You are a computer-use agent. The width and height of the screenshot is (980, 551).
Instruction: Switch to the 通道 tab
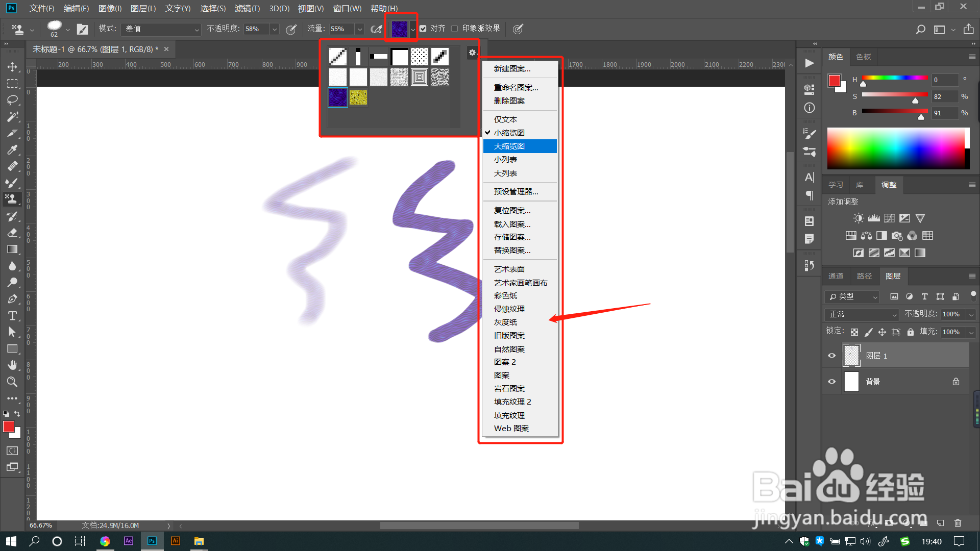coord(836,276)
